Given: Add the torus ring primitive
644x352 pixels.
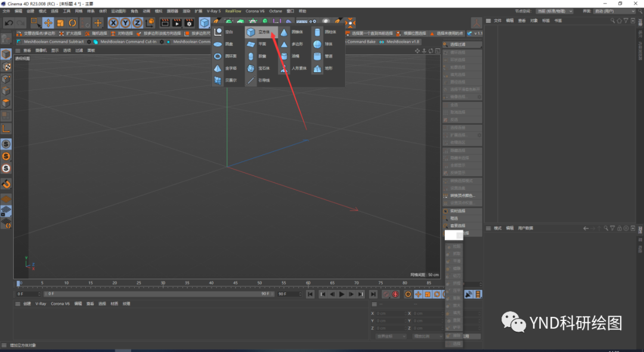Looking at the screenshot, I should (218, 56).
